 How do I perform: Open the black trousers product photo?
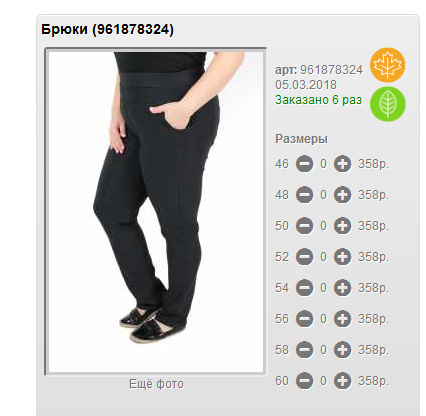[155, 212]
